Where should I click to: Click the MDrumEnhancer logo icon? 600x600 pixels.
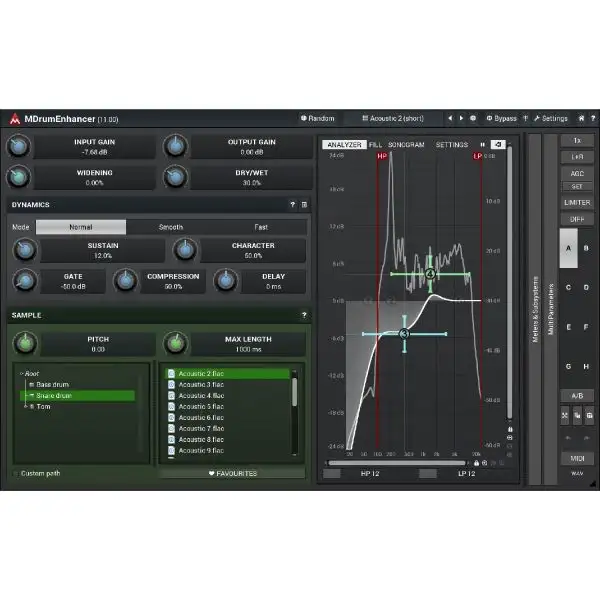point(15,119)
